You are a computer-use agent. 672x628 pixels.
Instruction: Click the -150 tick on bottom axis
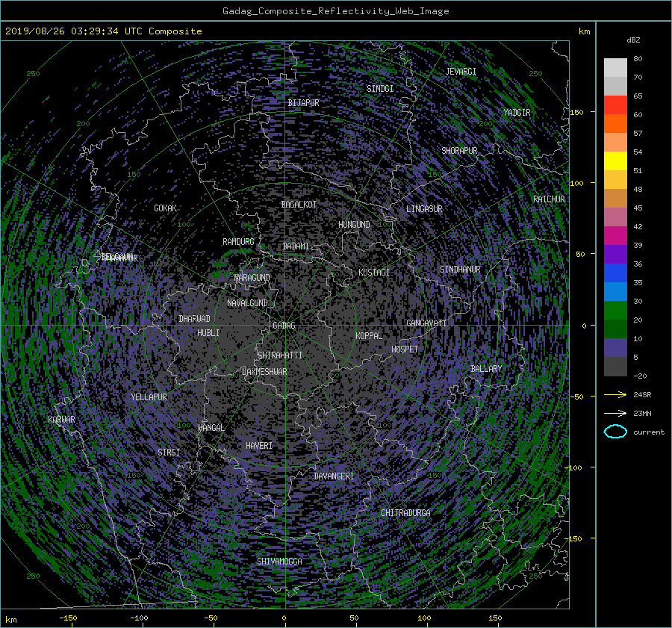68,618
